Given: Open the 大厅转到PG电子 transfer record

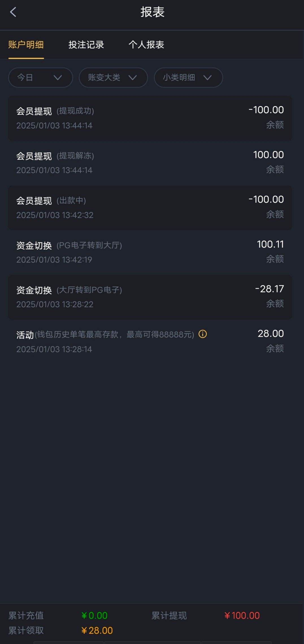Looking at the screenshot, I should (150, 297).
